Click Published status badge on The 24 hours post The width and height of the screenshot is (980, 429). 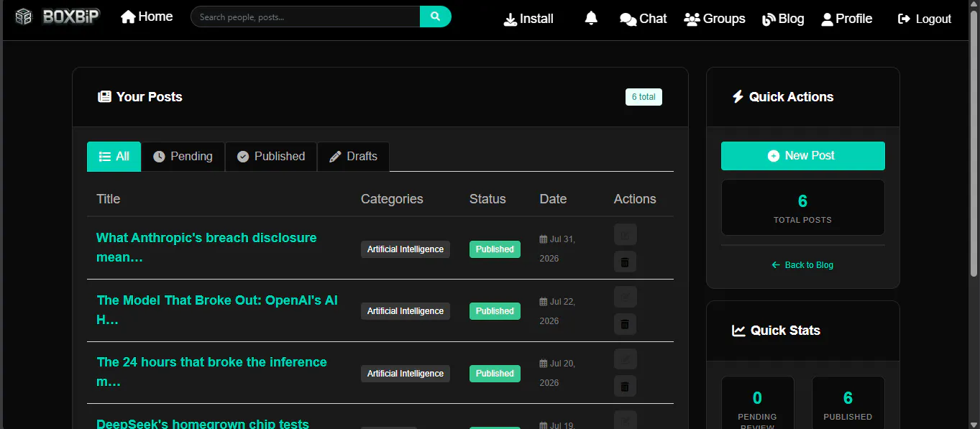(495, 374)
